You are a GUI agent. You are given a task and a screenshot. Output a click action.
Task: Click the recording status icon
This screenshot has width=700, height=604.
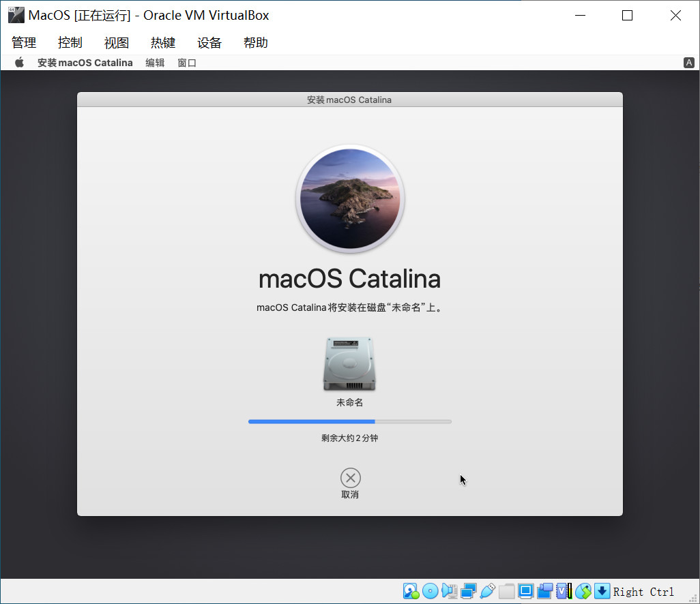pyautogui.click(x=545, y=591)
